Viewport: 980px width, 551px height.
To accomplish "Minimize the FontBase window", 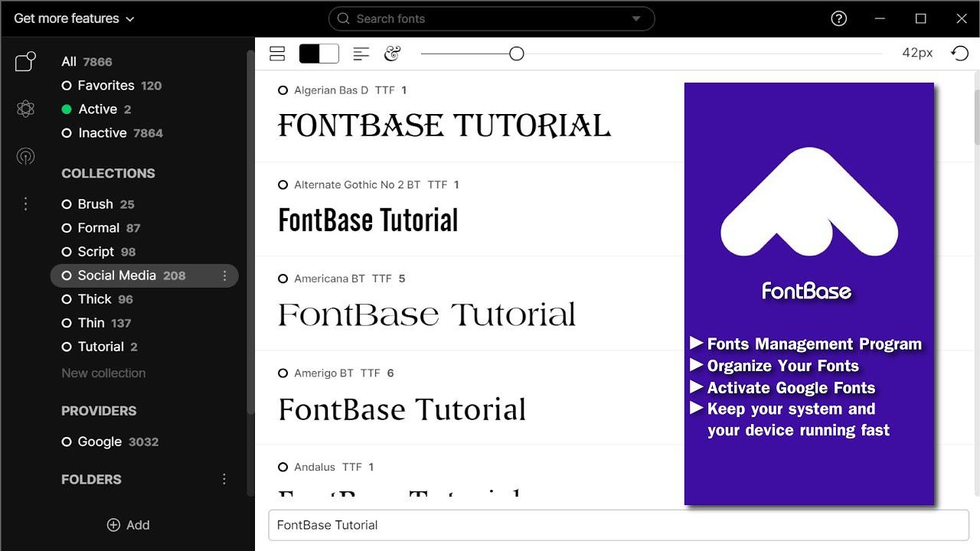I will click(x=880, y=18).
